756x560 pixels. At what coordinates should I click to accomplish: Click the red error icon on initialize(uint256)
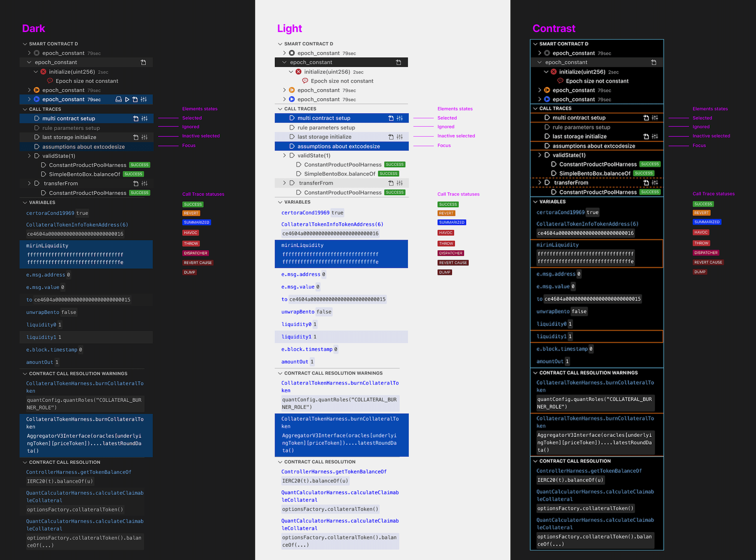click(43, 72)
